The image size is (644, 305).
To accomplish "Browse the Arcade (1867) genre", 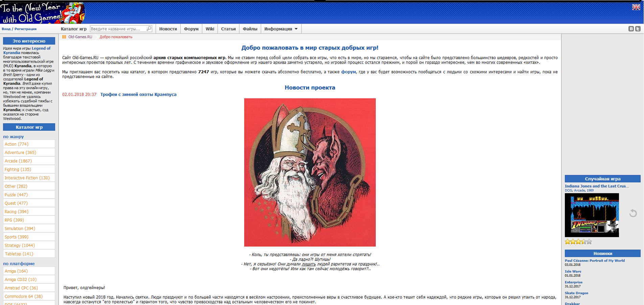I will [29, 161].
